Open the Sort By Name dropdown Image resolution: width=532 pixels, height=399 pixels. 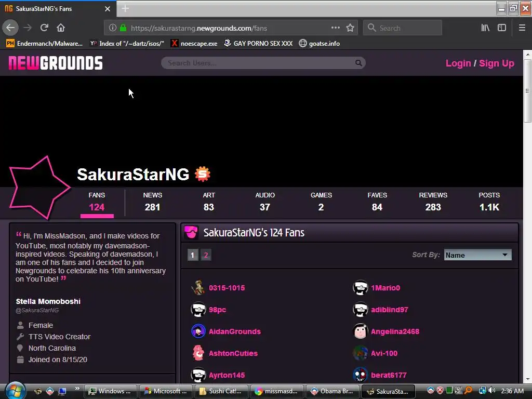pos(478,255)
